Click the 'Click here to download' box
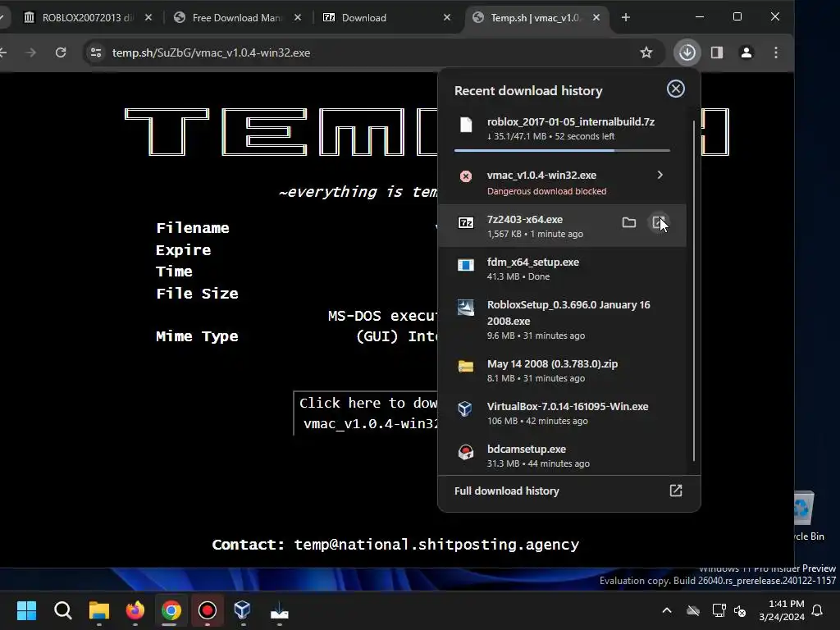 click(365, 413)
